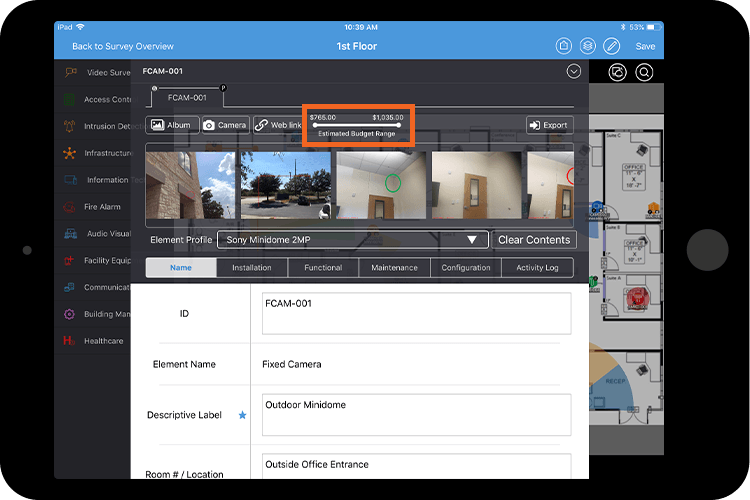750x500 pixels.
Task: Tap the refresh view icon beside search
Action: (618, 72)
